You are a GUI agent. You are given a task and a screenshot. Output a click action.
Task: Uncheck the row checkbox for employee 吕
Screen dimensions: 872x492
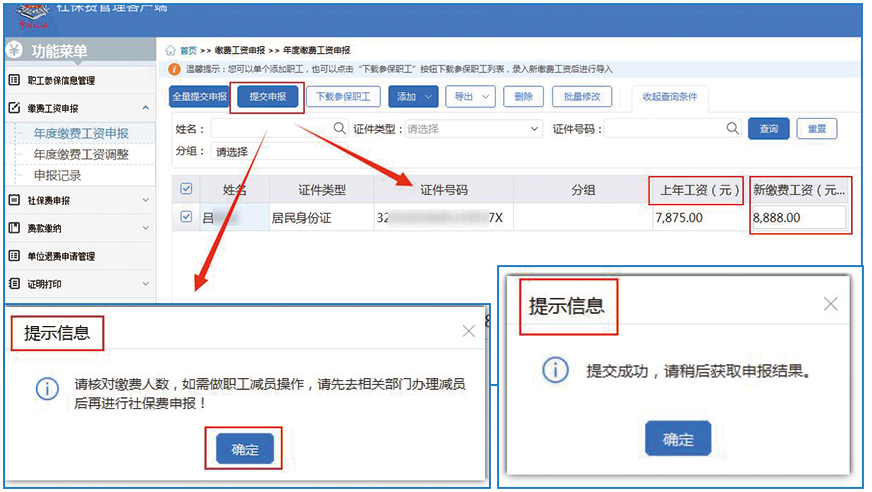coord(186,217)
